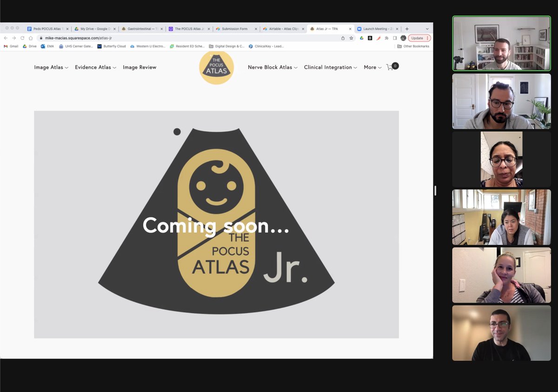The width and height of the screenshot is (558, 392).
Task: Open the UHS Cerner Gate bookmark
Action: click(x=76, y=46)
